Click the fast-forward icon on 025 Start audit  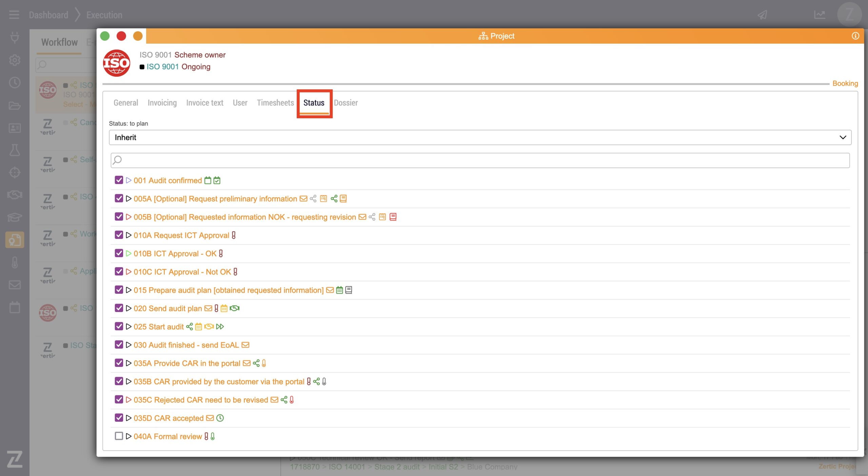click(x=220, y=327)
